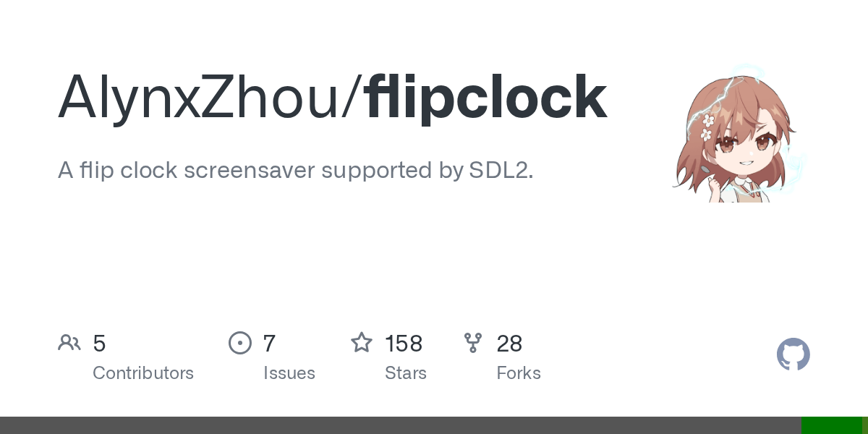Click the stars count 158
Image resolution: width=868 pixels, height=434 pixels.
point(404,344)
